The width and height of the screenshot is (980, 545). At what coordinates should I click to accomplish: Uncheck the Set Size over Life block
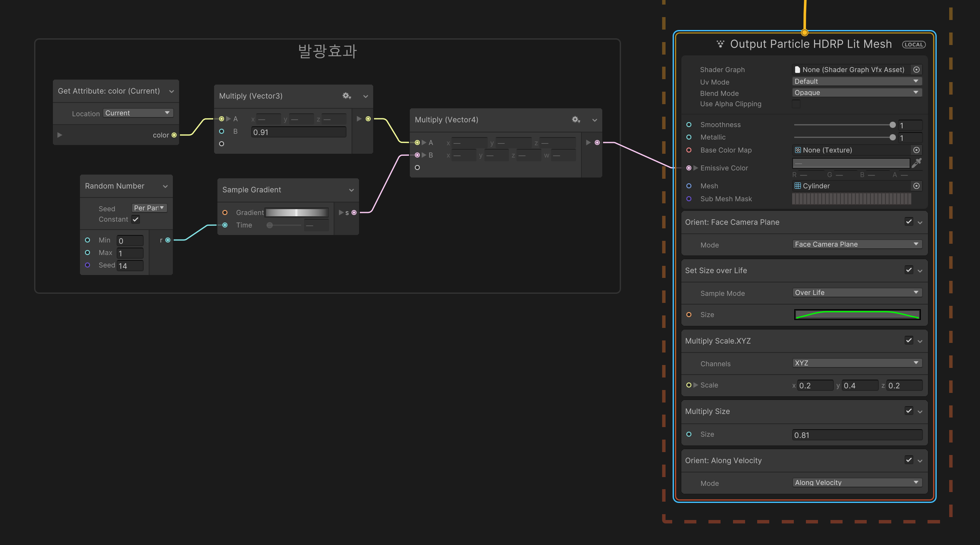pyautogui.click(x=908, y=270)
